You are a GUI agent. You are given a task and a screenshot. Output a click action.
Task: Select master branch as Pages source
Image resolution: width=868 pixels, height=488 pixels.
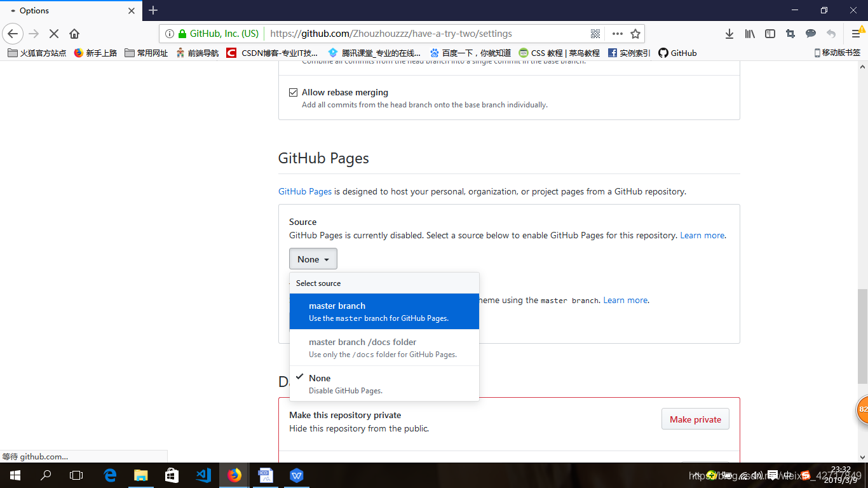coord(384,311)
